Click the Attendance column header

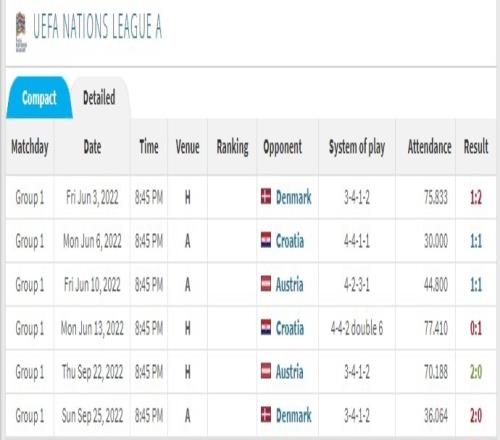pos(429,147)
